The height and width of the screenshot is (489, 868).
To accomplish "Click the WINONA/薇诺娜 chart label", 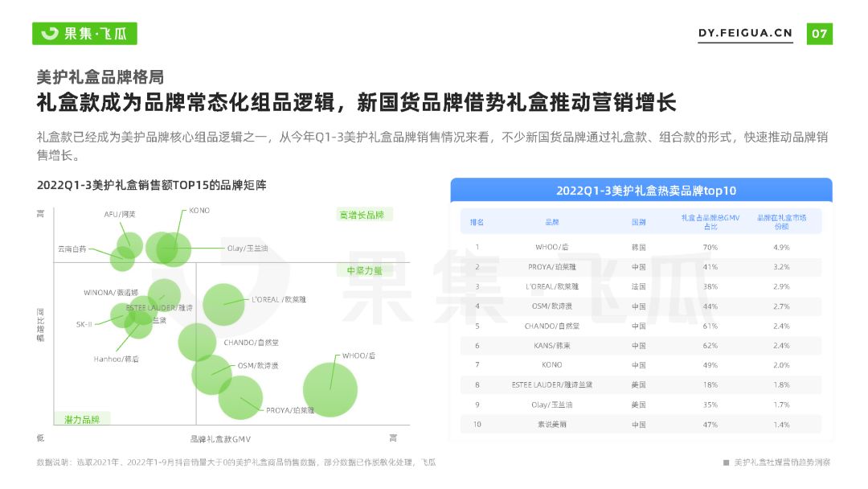I will pyautogui.click(x=111, y=293).
